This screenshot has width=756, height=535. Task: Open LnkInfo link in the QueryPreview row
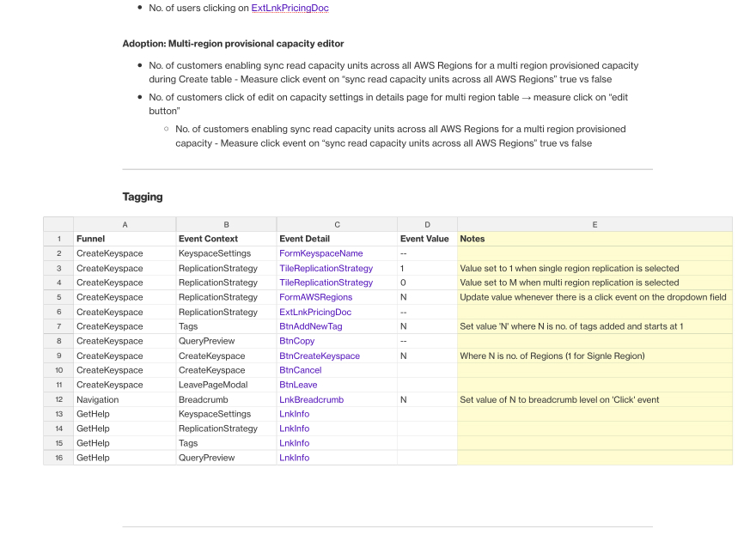(294, 458)
